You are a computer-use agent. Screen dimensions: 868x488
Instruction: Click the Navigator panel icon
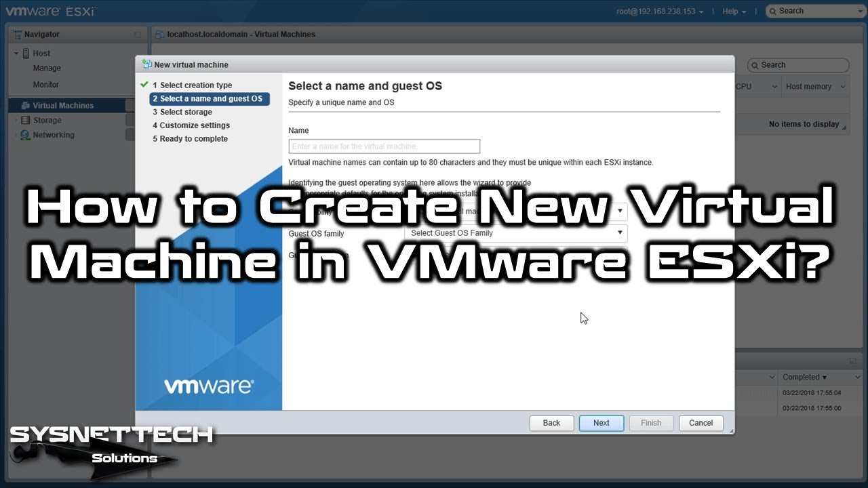click(18, 35)
